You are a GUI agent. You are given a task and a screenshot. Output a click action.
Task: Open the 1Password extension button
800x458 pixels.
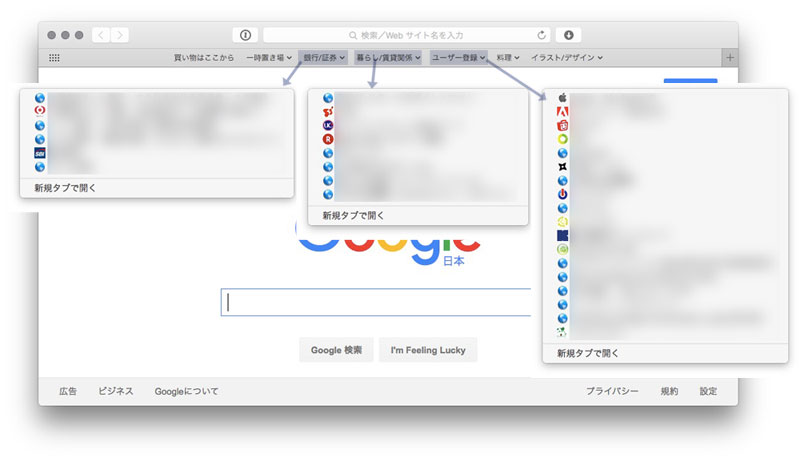245,35
